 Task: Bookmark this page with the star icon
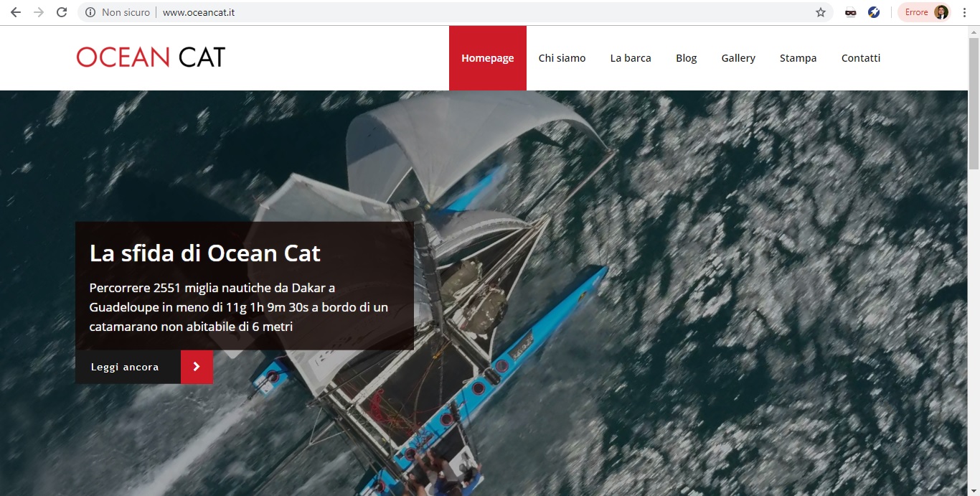[821, 12]
